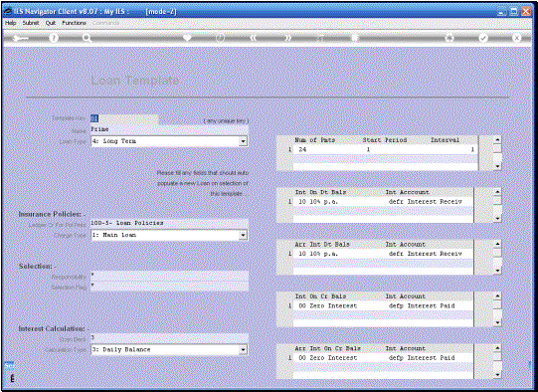Click the 'Start Period' column header
The image size is (538, 392).
point(385,140)
